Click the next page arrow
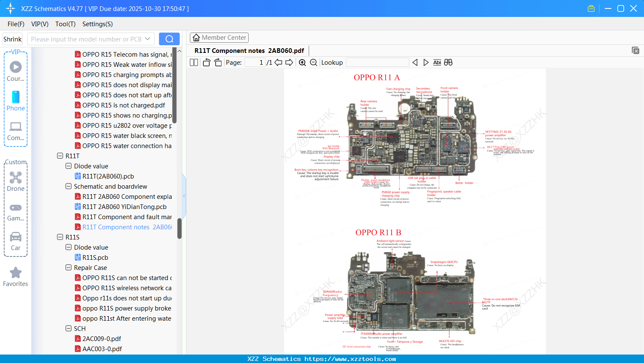Viewport: 644px width, 363px height. tap(288, 62)
